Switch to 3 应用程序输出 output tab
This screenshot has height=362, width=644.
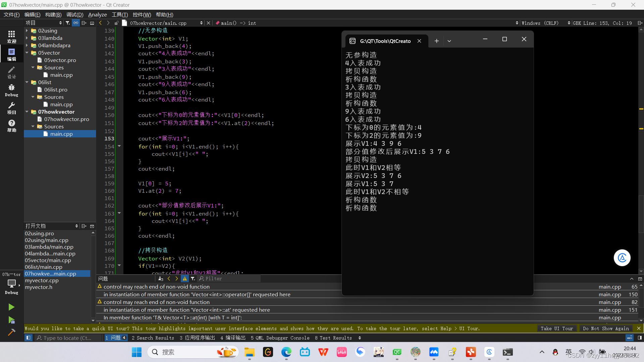197,338
